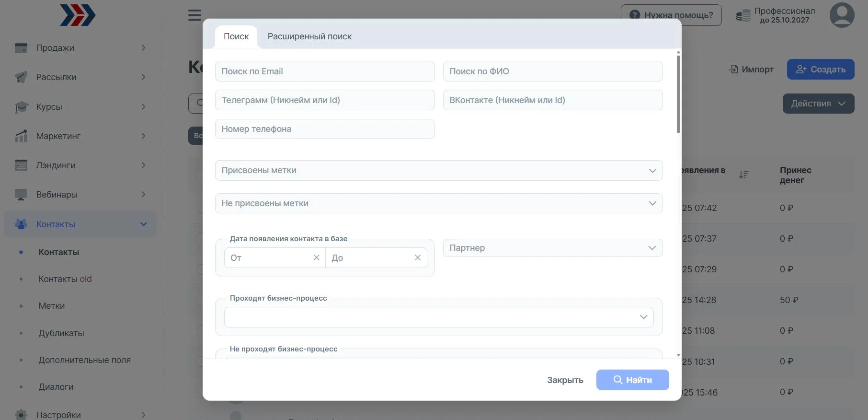Open the Присвоены метки dropdown
Viewport: 868px width, 420px height.
click(438, 171)
